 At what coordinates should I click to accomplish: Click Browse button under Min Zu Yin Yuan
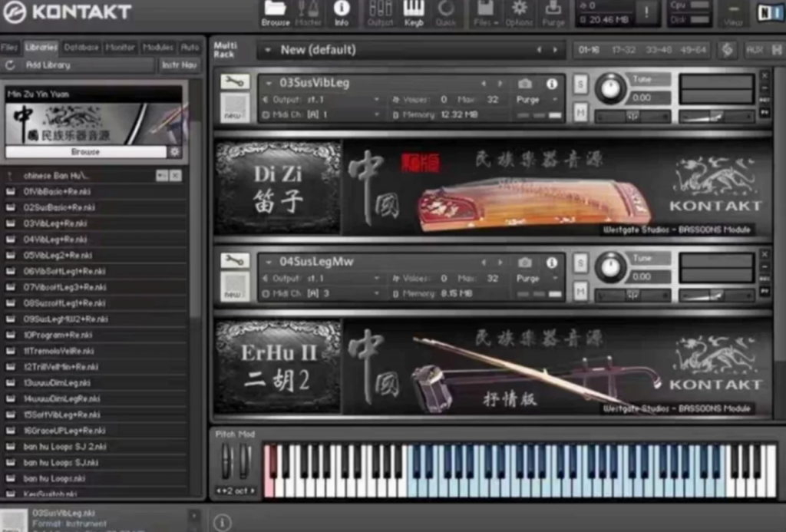[x=86, y=152]
